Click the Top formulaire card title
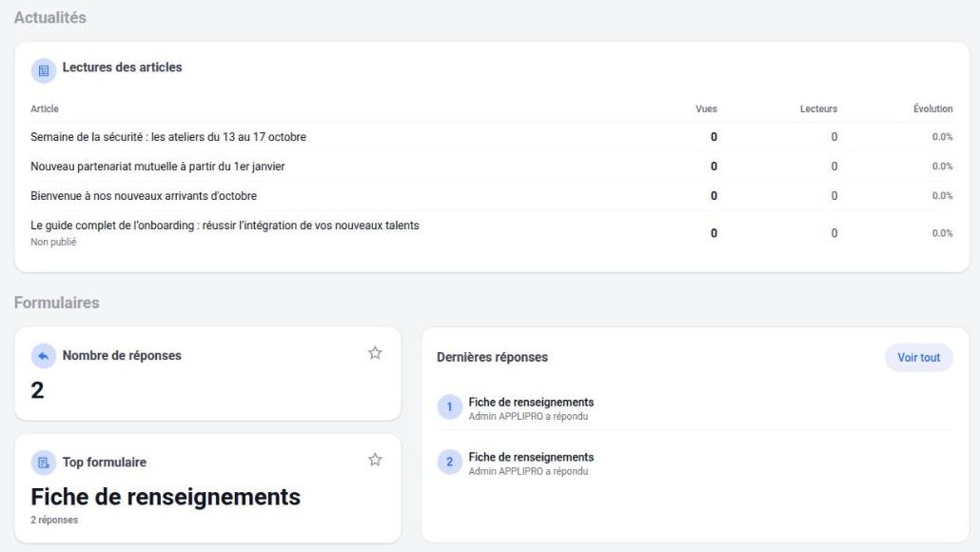 (x=105, y=463)
